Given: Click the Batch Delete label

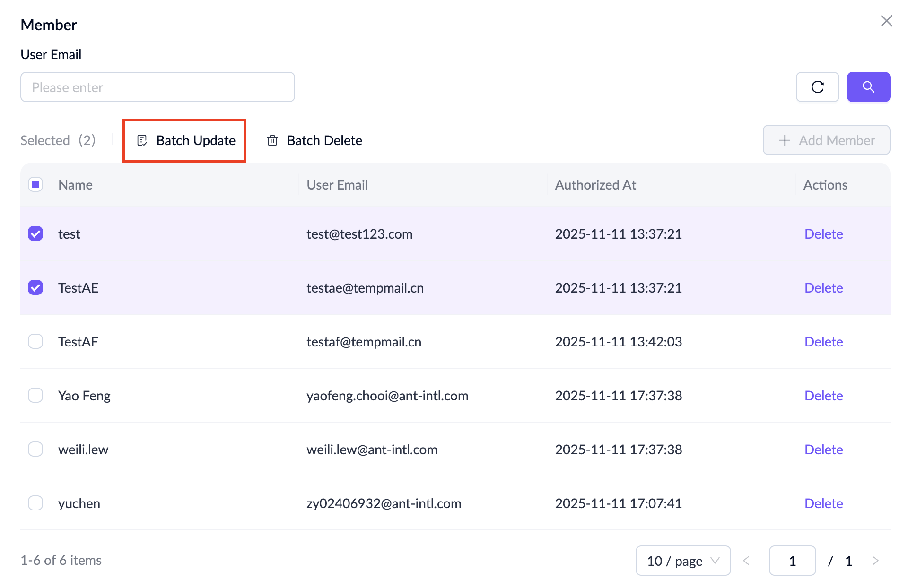Looking at the screenshot, I should coord(324,140).
